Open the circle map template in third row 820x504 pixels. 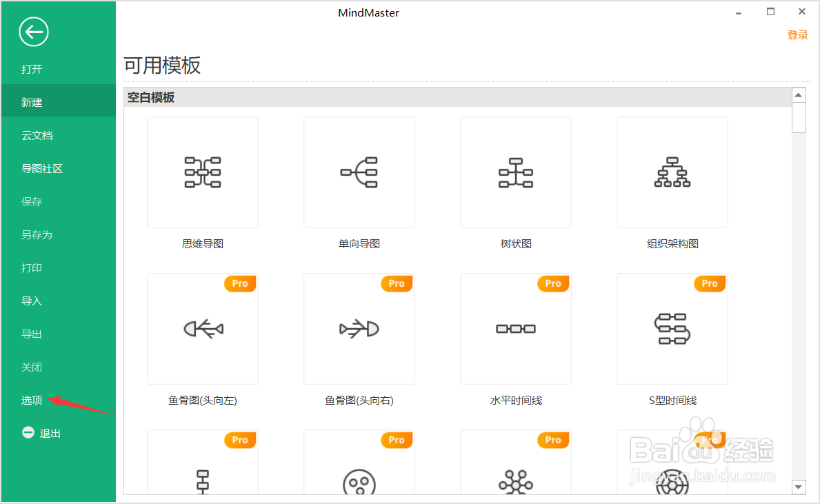[x=359, y=463]
